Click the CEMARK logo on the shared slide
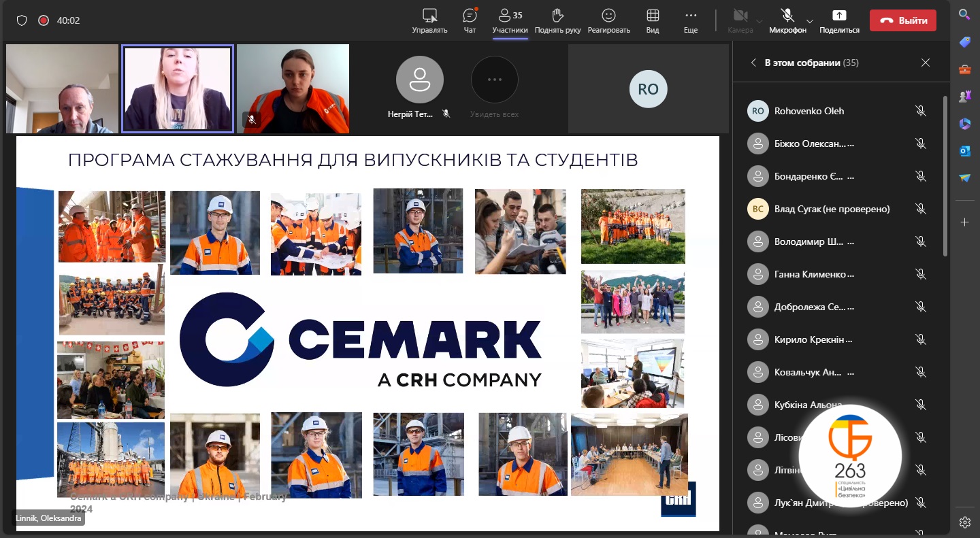This screenshot has width=980, height=538. [x=361, y=340]
